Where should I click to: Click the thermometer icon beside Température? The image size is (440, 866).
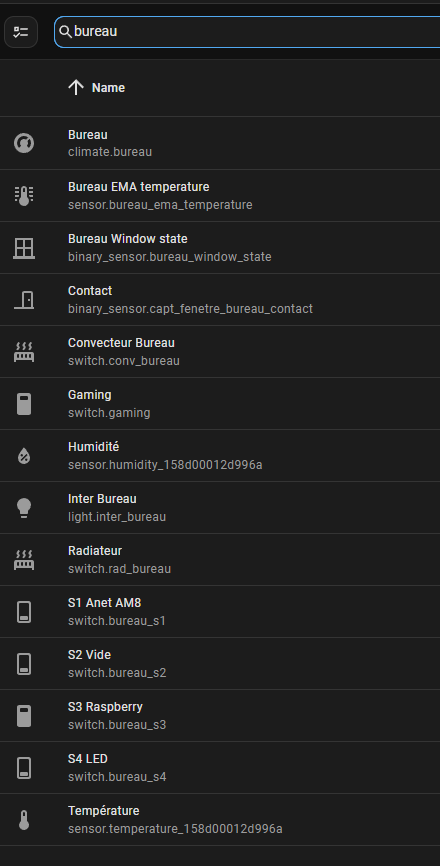pos(24,820)
